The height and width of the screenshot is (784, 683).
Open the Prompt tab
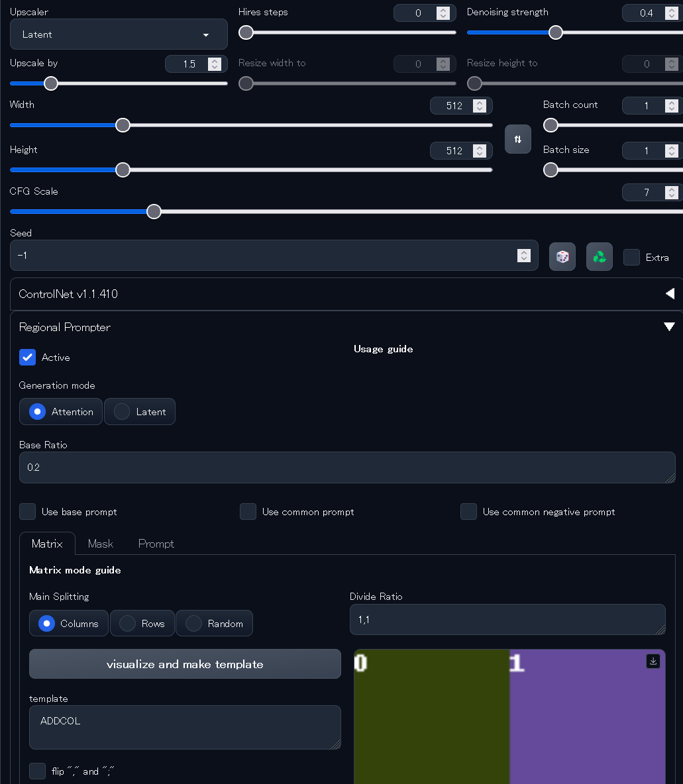156,544
